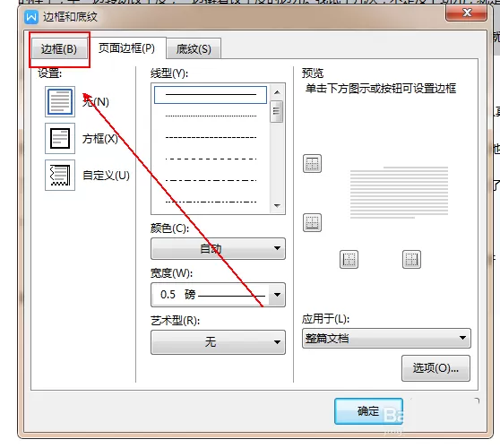Click the page preview diagram

click(x=399, y=193)
